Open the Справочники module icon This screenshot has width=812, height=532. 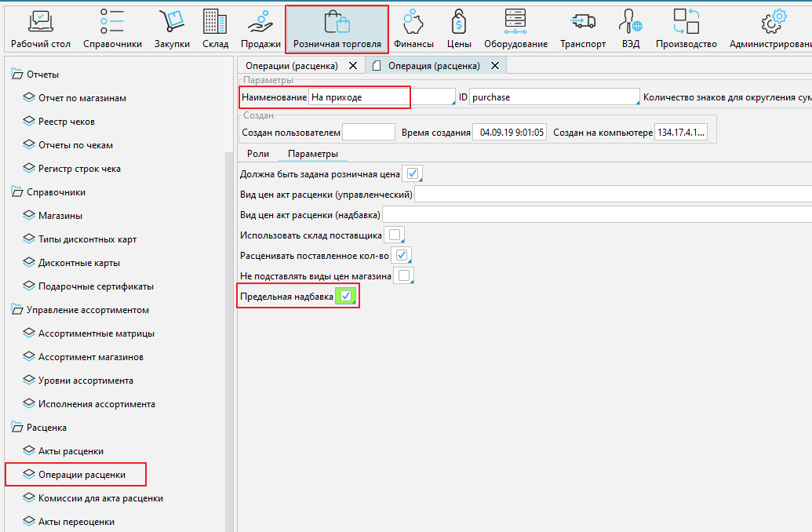point(112,22)
